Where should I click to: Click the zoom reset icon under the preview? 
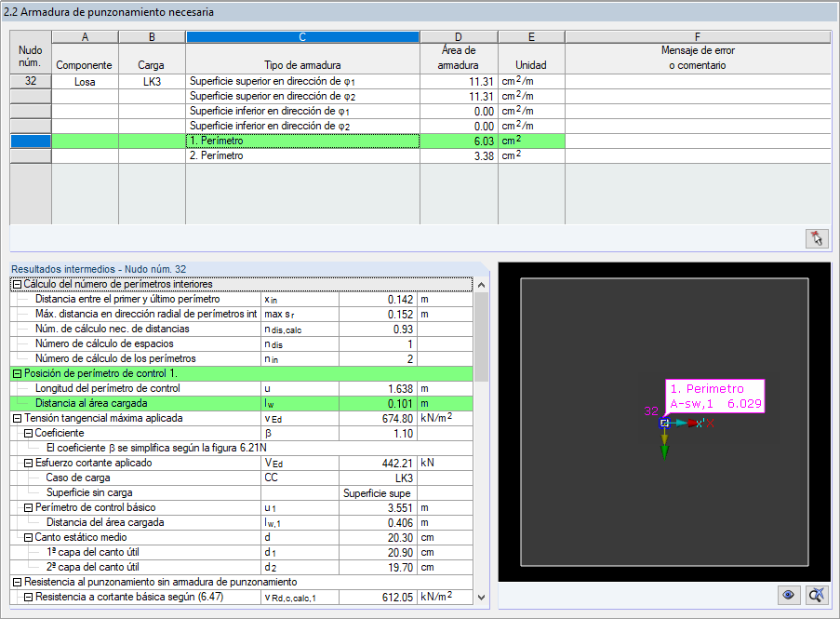817,595
